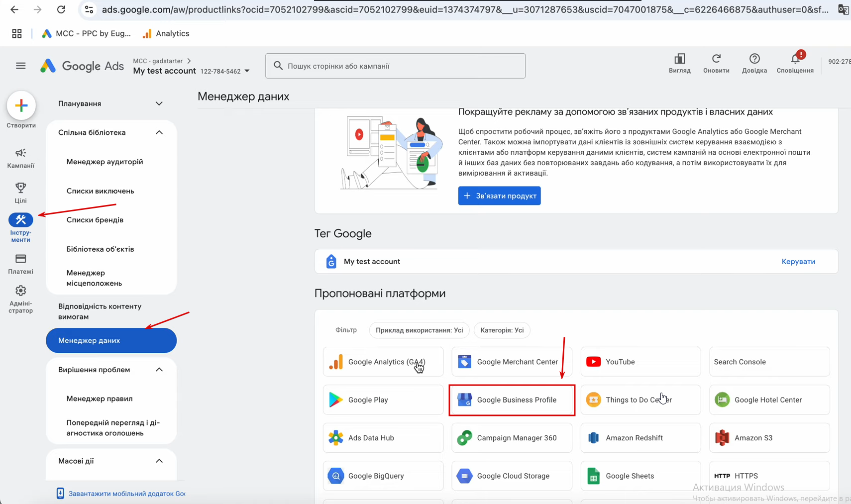Select Campaign Manager 360 platform

pyautogui.click(x=512, y=438)
